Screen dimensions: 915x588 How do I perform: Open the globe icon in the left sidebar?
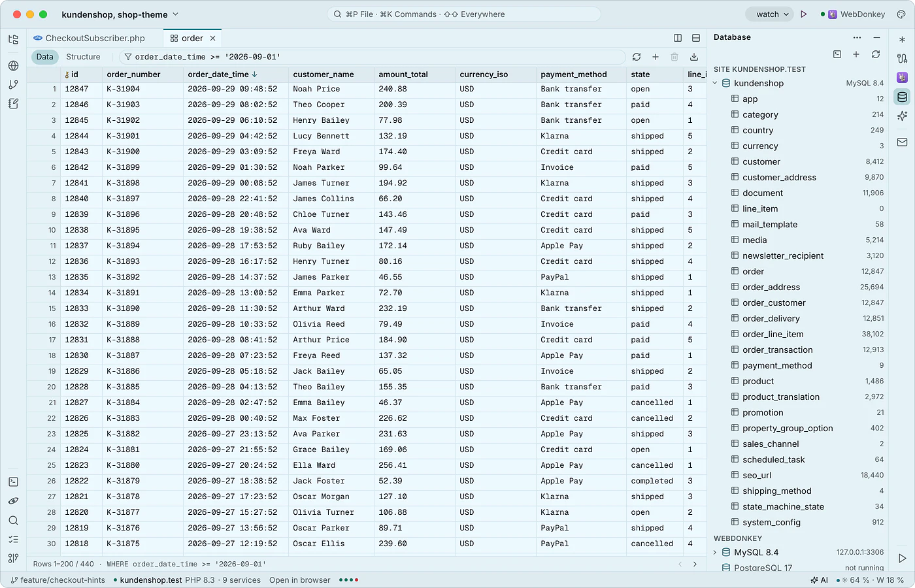coord(13,65)
